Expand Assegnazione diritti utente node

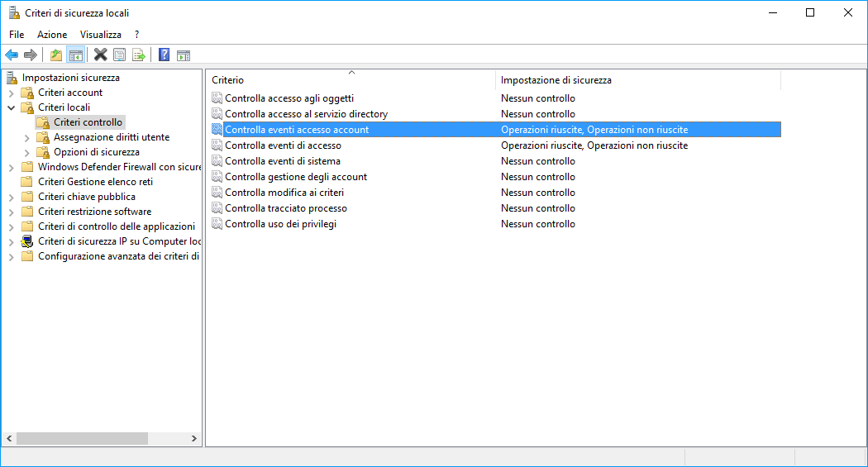(26, 138)
